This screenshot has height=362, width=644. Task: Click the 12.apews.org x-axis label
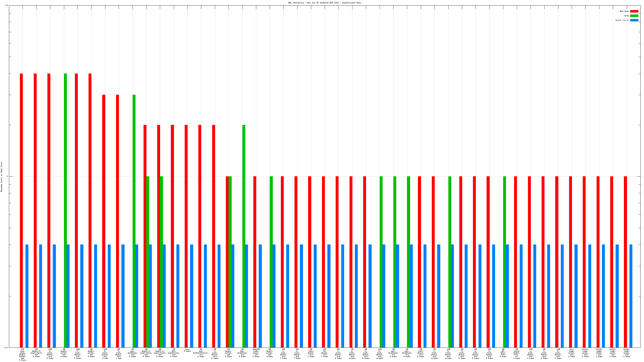pos(324,353)
